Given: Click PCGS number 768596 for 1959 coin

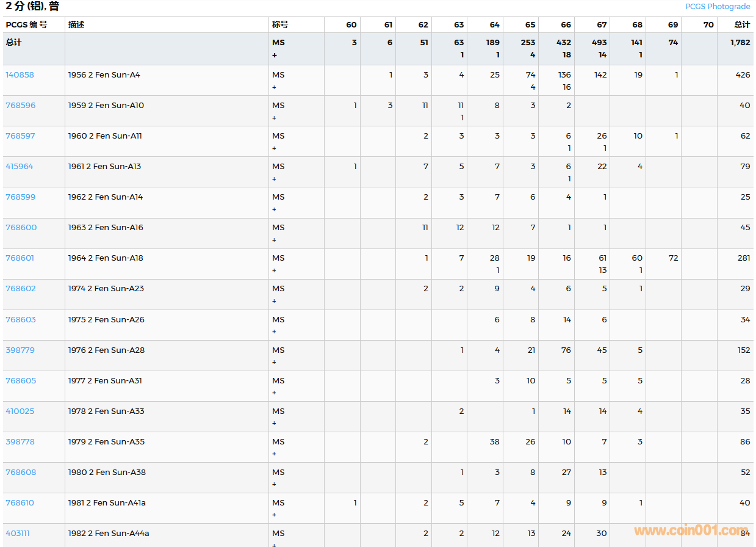Looking at the screenshot, I should 21,106.
